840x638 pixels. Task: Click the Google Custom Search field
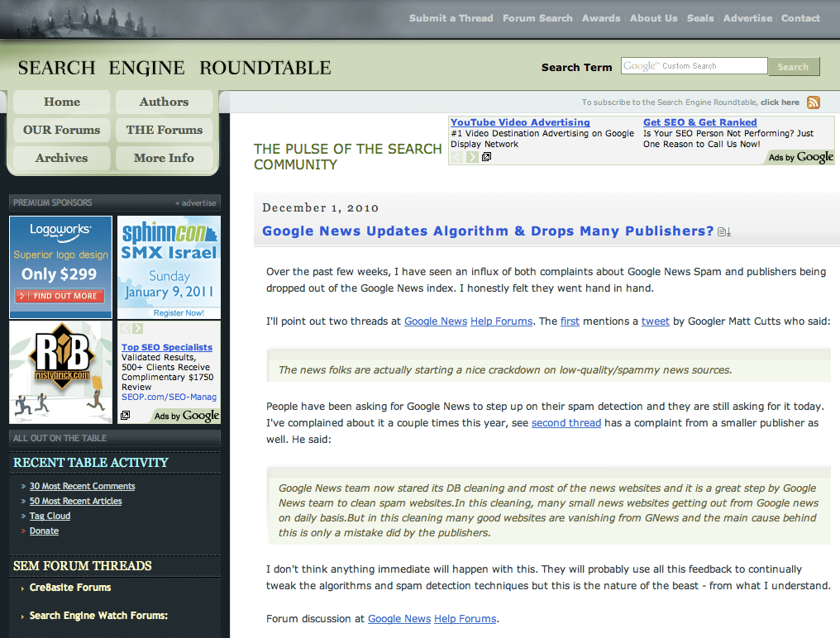tap(694, 66)
